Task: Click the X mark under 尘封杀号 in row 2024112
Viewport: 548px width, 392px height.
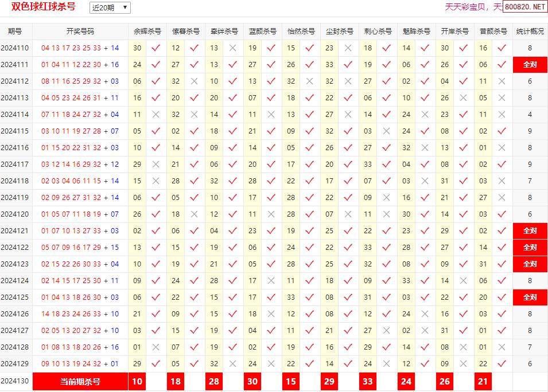Action: tap(348, 81)
